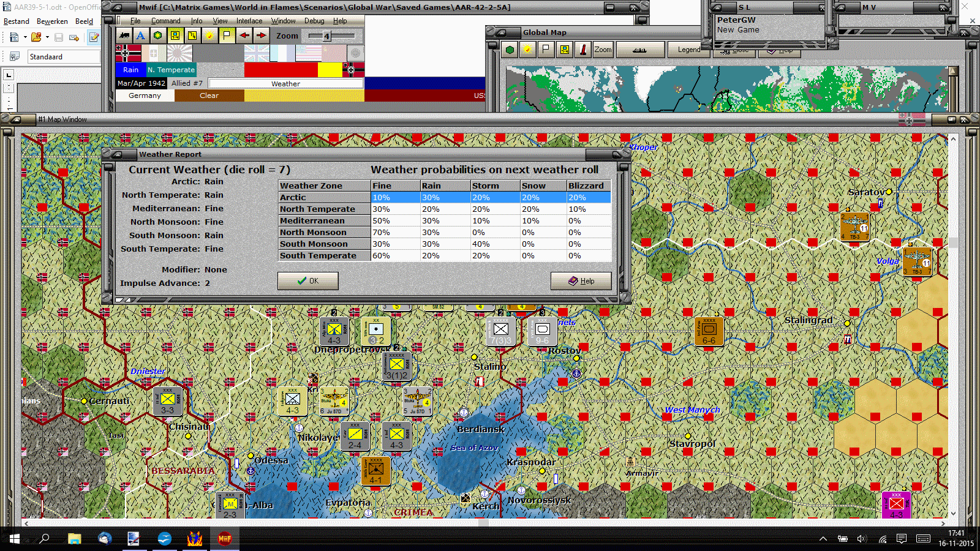Viewport: 980px width, 551px height.
Task: Click OK in the Weather Report dialog
Action: click(x=308, y=280)
